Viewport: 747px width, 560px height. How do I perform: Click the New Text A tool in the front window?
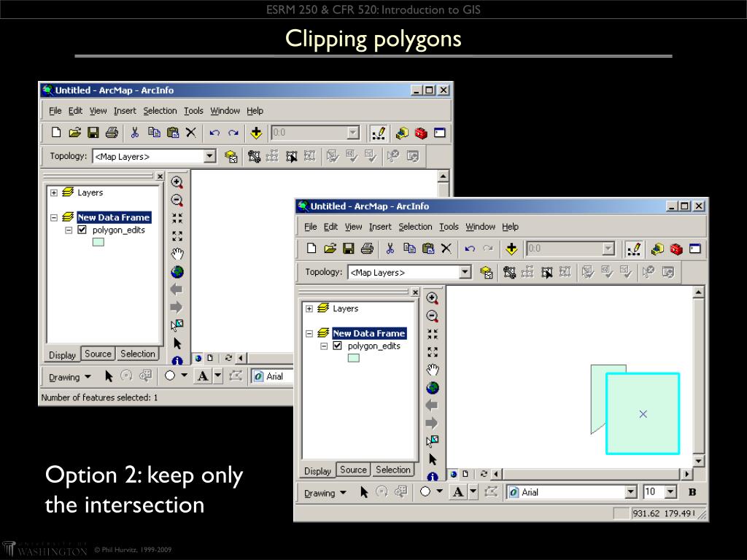coord(458,492)
